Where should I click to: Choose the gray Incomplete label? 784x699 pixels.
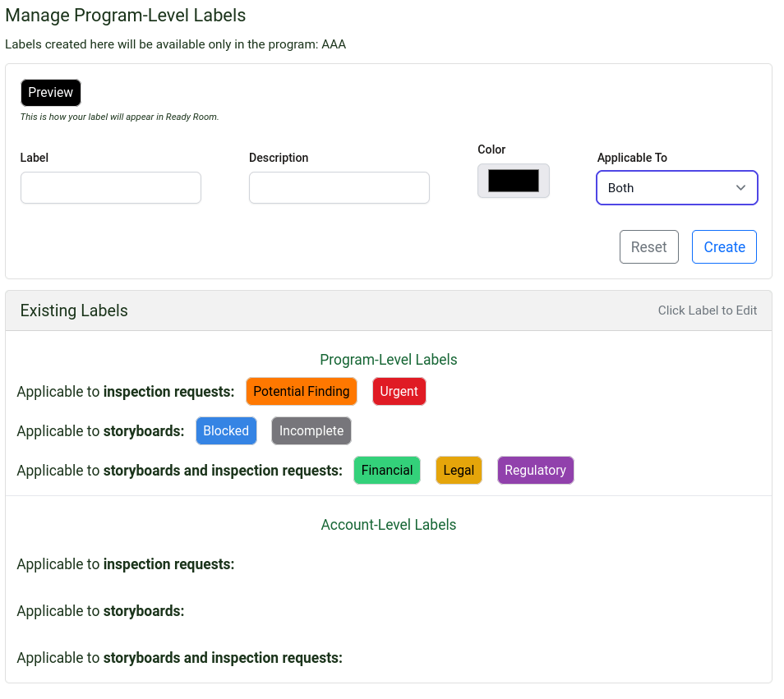coord(311,431)
